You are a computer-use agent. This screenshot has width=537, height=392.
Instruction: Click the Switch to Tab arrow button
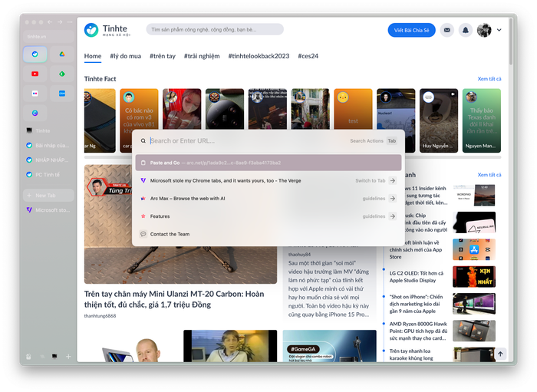393,181
